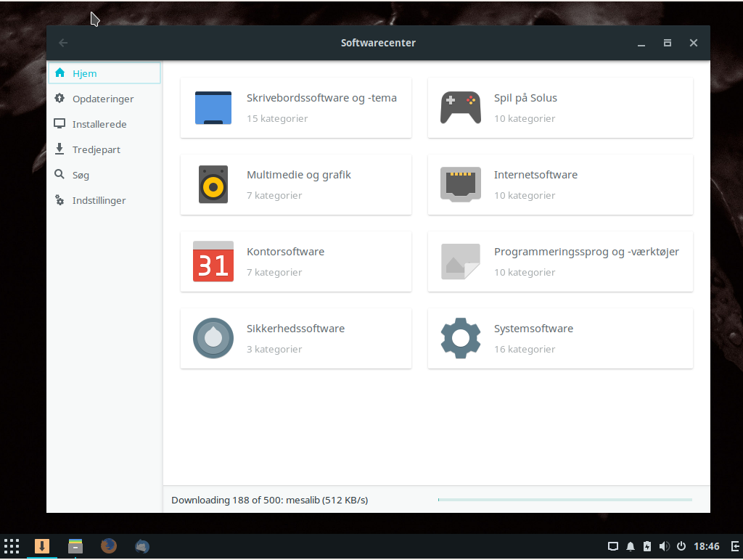Screen dimensions: 743x560
Task: Open the Tredjepart section
Action: point(104,149)
